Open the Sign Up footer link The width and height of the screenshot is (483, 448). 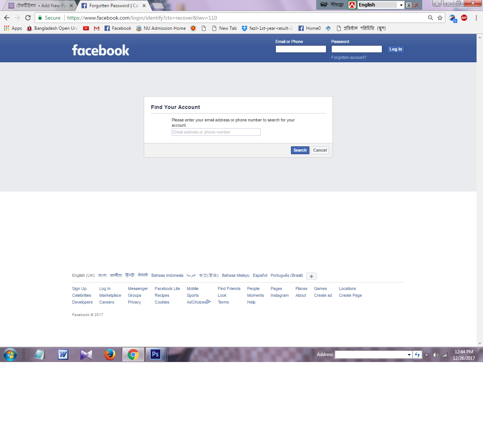click(x=79, y=288)
